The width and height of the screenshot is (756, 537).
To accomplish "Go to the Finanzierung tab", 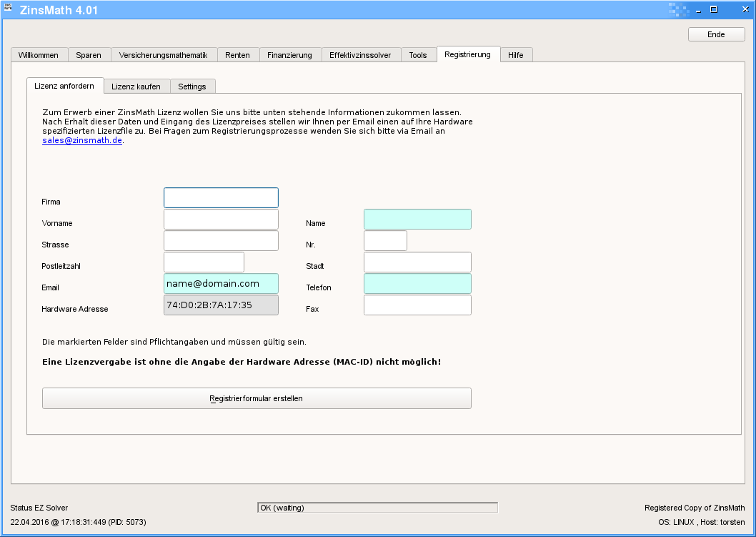I will pyautogui.click(x=289, y=55).
